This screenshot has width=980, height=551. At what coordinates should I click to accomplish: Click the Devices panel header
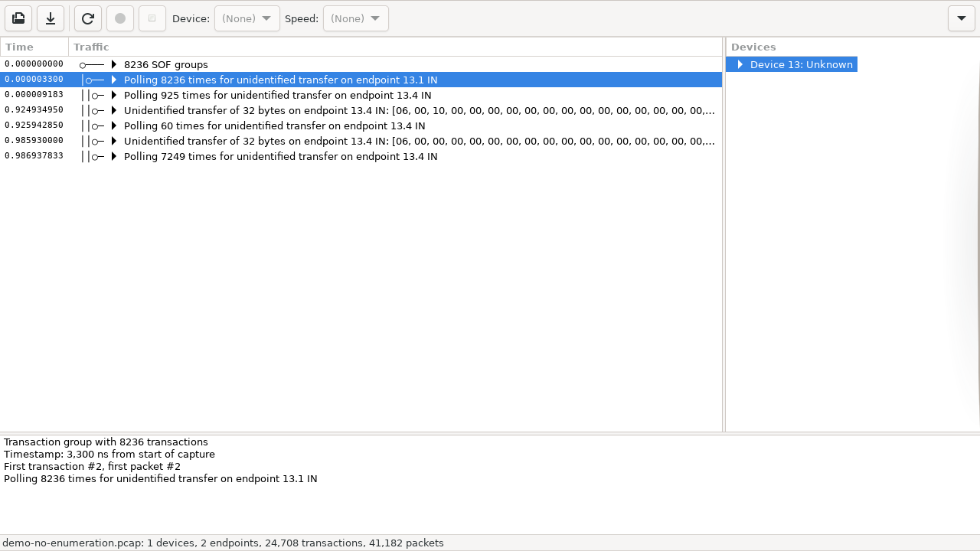point(852,47)
